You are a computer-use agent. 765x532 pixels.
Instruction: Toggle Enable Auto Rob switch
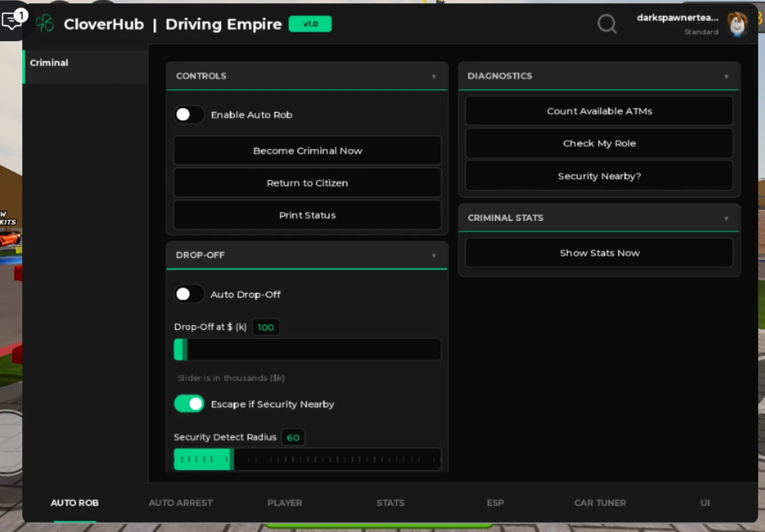coord(189,115)
